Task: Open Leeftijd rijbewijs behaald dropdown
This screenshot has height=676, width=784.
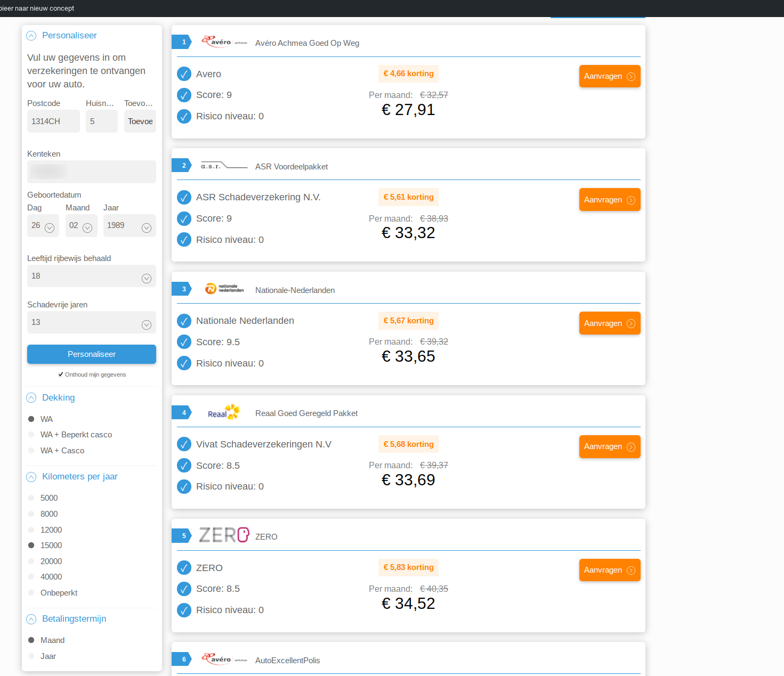Action: tap(92, 276)
